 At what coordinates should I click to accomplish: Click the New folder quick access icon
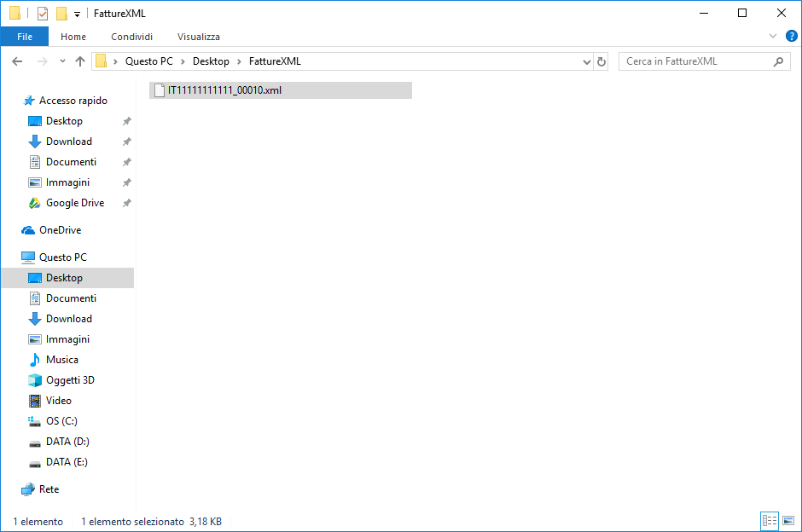61,14
